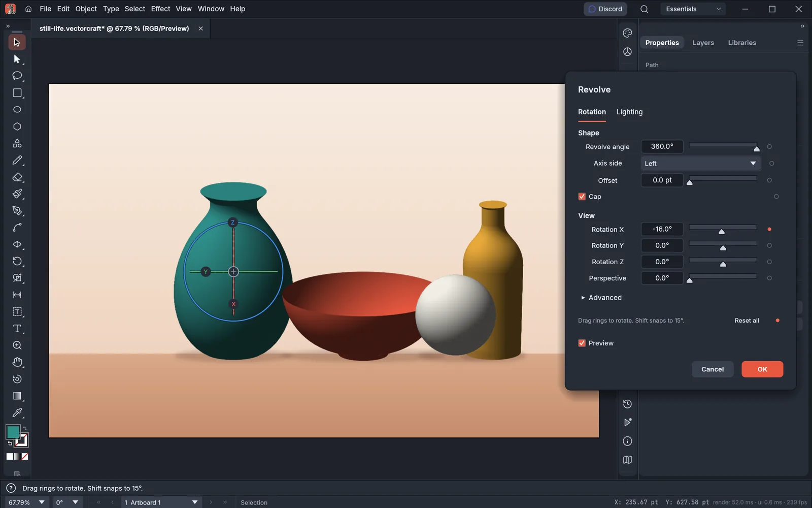
Task: Open the History panel icon
Action: click(x=627, y=404)
